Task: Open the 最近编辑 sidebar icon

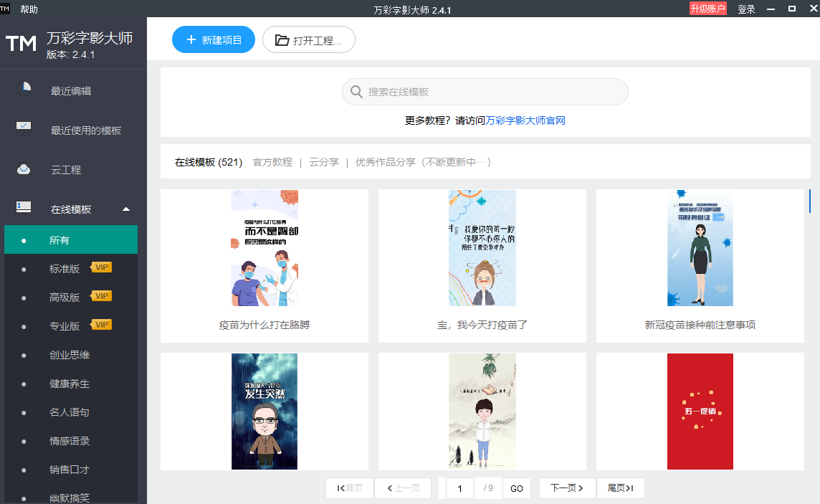Action: 22,87
